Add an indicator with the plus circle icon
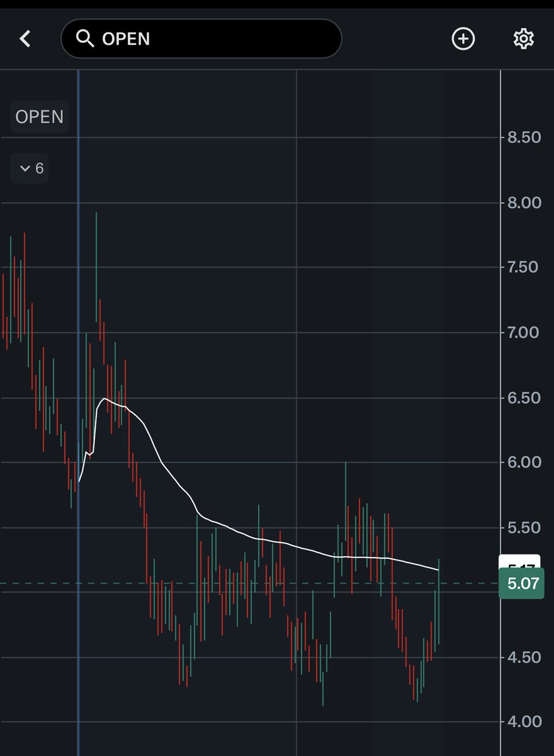554x756 pixels. coord(463,39)
